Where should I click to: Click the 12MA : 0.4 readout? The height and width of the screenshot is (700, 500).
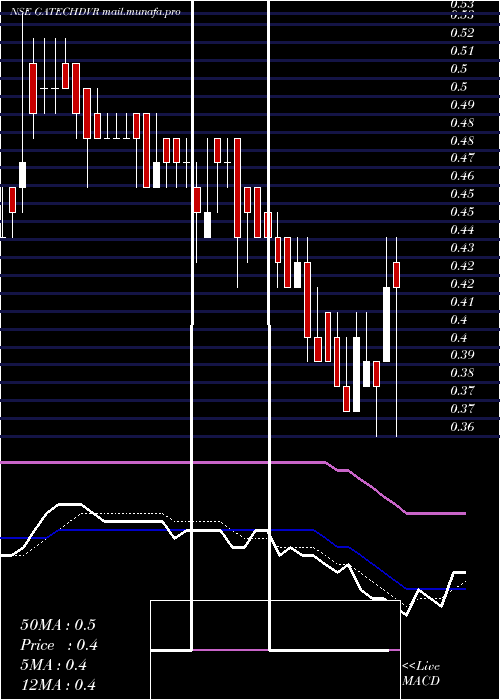click(x=58, y=685)
